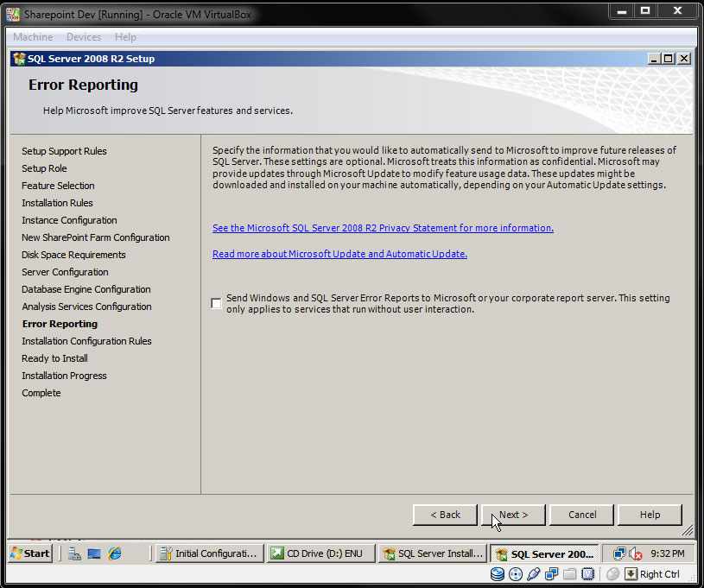704x588 pixels.
Task: Click the Show Desktop quick launch icon
Action: [94, 553]
